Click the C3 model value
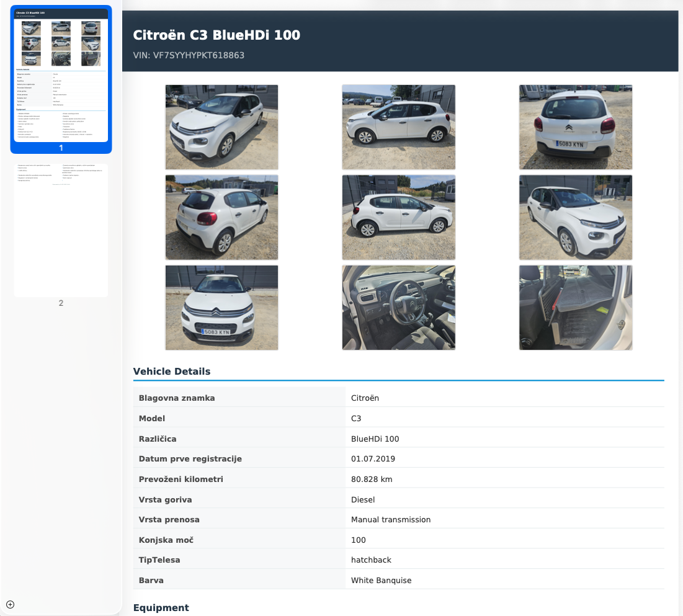The height and width of the screenshot is (616, 683). (x=356, y=418)
